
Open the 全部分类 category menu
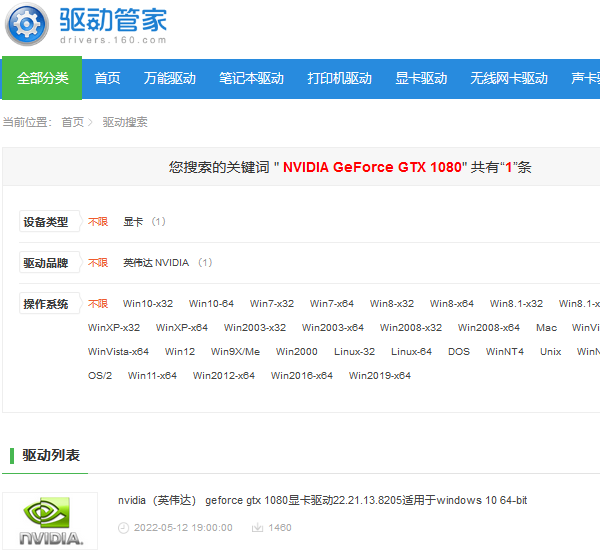42,78
